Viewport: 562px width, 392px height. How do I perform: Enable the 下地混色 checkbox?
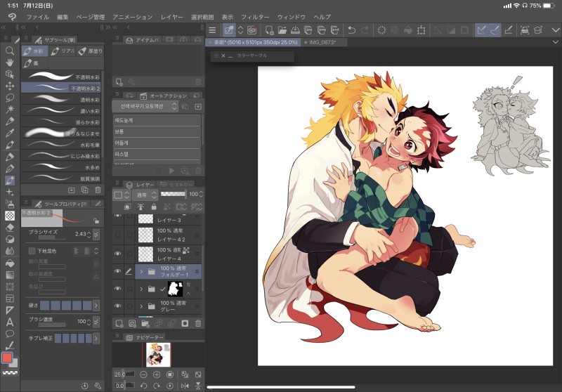coord(32,250)
